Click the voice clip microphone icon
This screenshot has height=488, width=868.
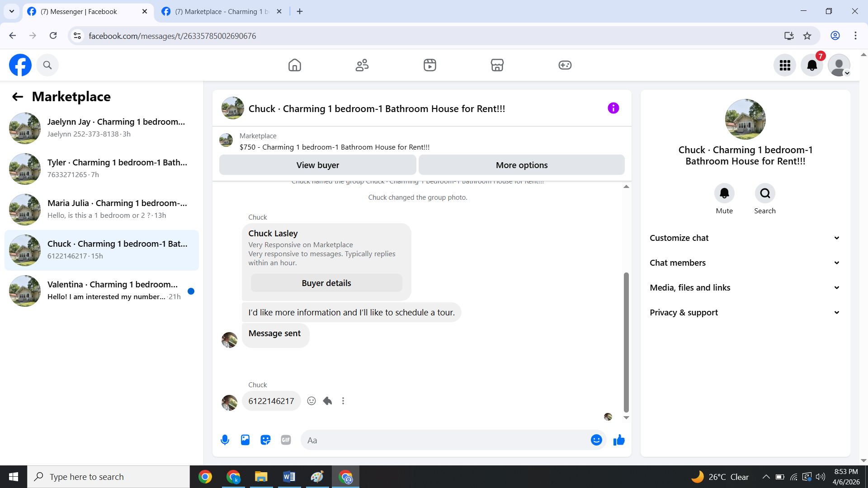225,440
